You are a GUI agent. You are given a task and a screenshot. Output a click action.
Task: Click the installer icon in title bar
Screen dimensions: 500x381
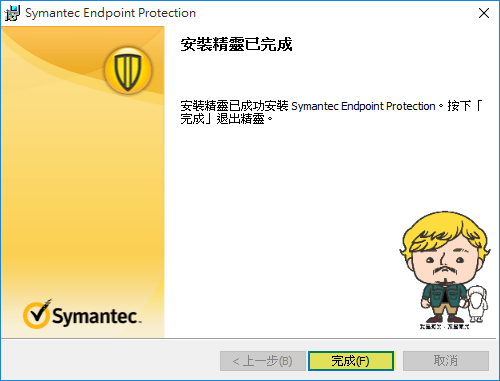coord(12,13)
